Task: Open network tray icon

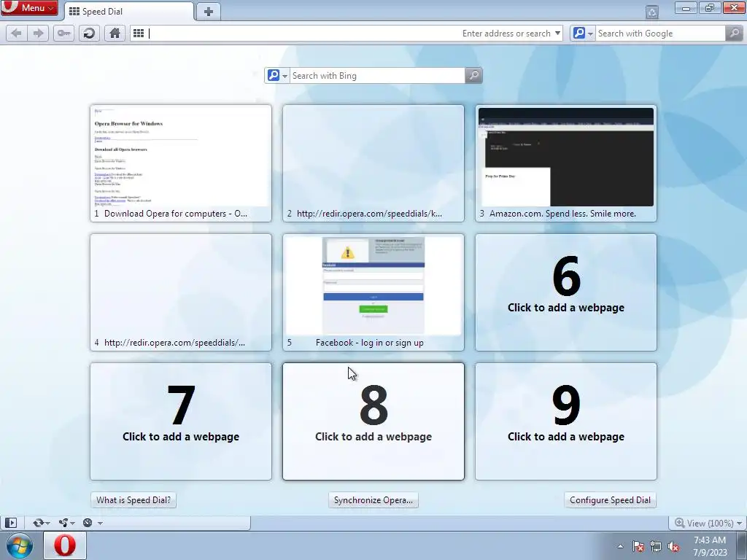Action: coord(656,546)
